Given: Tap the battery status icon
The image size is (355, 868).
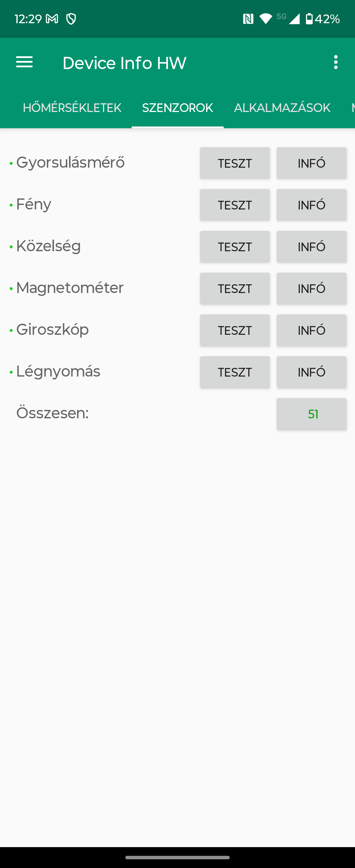Looking at the screenshot, I should point(309,19).
